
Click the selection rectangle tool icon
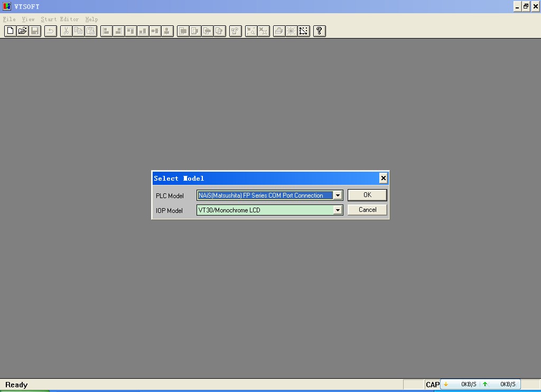[303, 31]
